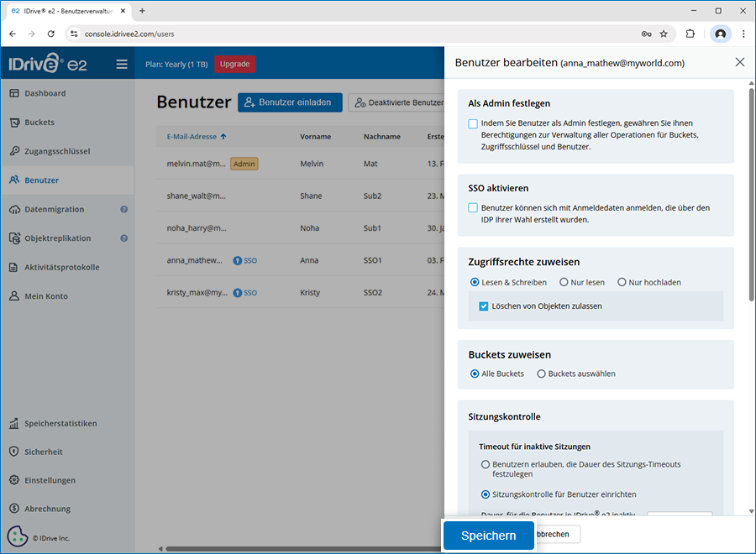Image resolution: width=756 pixels, height=554 pixels.
Task: Bookmark this page with the star icon
Action: 664,34
